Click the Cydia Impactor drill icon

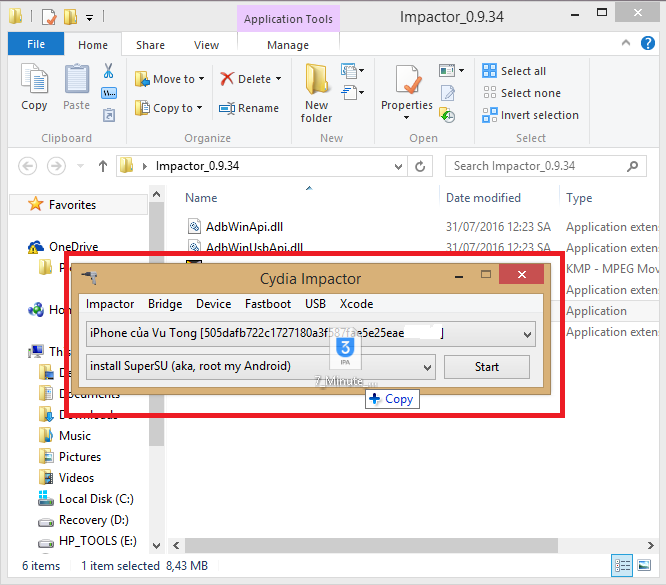90,277
